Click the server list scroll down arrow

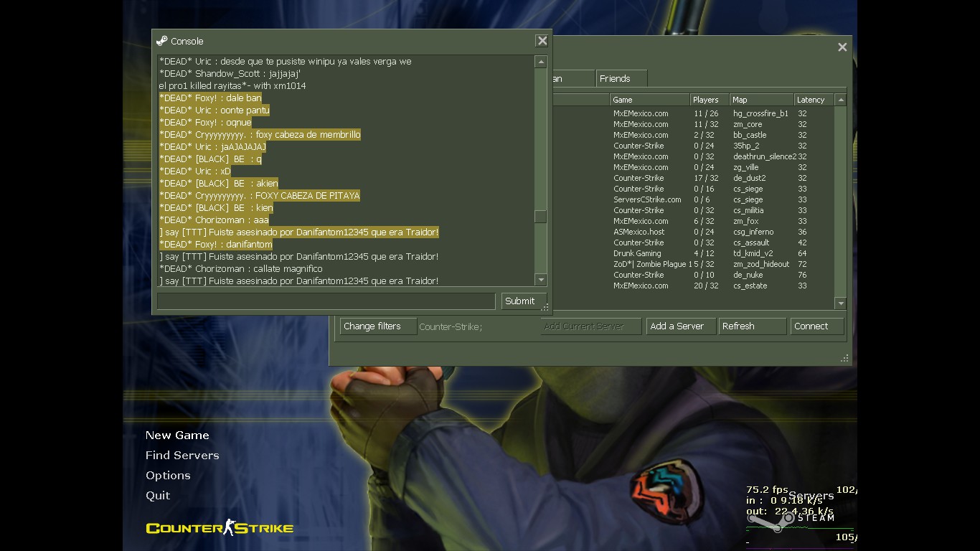(x=841, y=303)
